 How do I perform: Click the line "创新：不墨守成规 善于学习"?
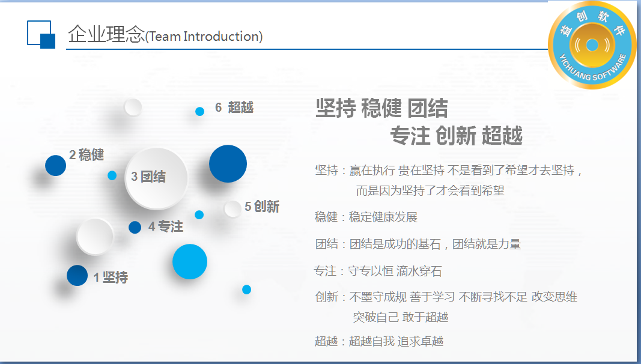click(446, 297)
